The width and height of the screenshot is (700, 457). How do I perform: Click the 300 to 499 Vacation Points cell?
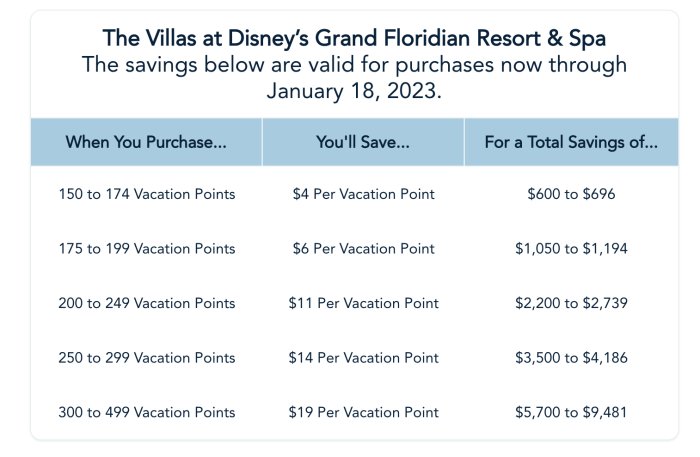pos(147,412)
